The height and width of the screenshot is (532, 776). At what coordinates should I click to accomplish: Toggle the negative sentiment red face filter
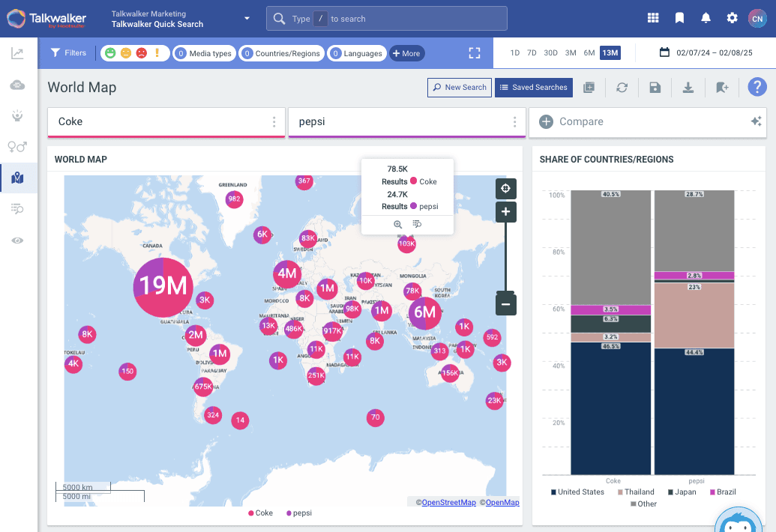pyautogui.click(x=141, y=53)
